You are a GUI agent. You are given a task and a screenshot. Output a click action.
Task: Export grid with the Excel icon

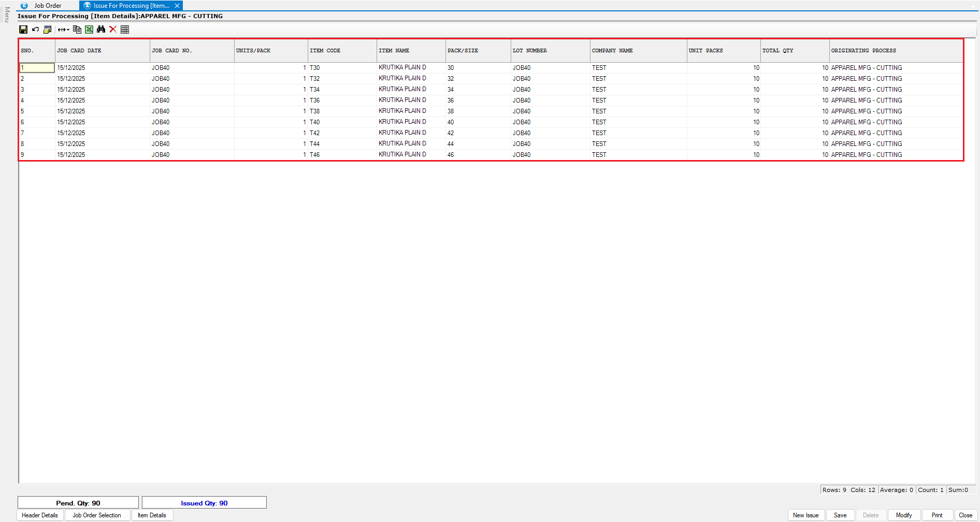point(89,30)
